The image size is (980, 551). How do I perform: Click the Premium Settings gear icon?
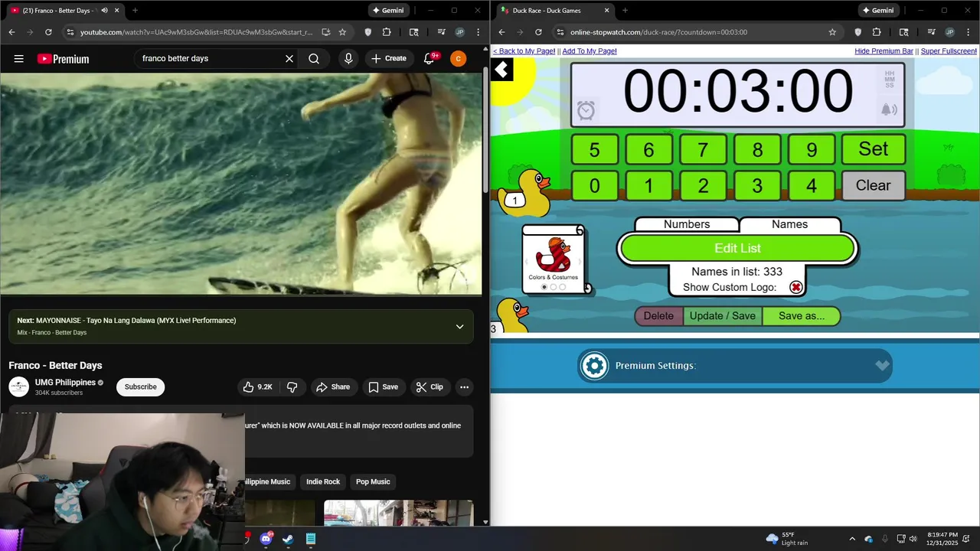click(594, 366)
